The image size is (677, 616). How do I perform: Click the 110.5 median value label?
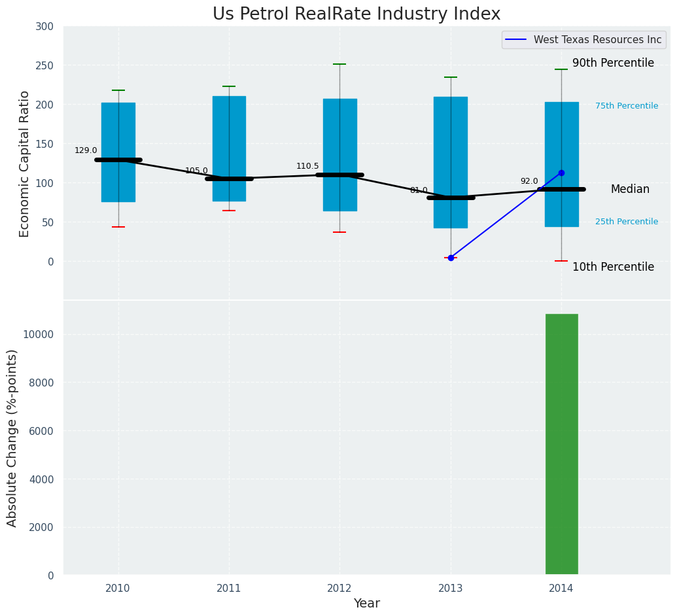click(x=307, y=166)
